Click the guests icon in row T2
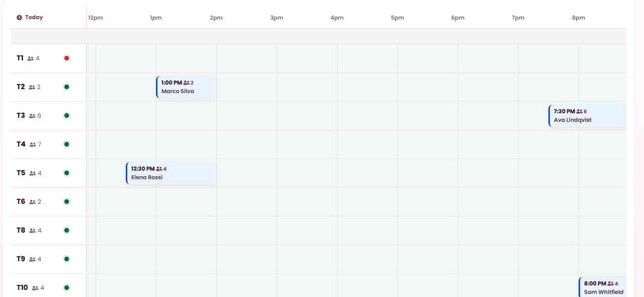This screenshot has height=297, width=644. [x=32, y=87]
